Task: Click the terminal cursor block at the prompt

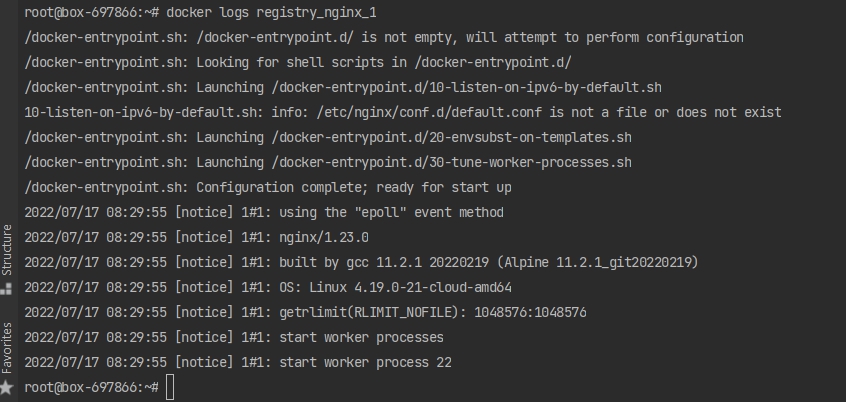Action: (170, 387)
